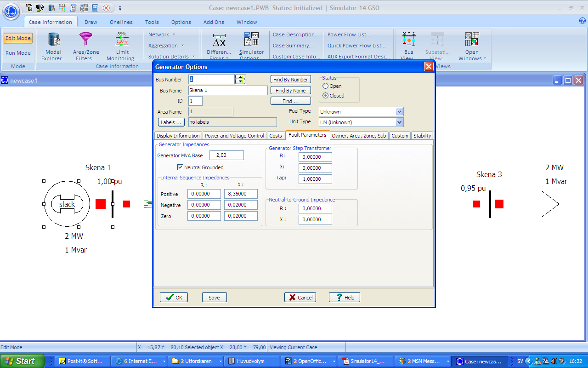
Task: Toggle the Neutral Grounded checkbox
Action: tap(180, 167)
